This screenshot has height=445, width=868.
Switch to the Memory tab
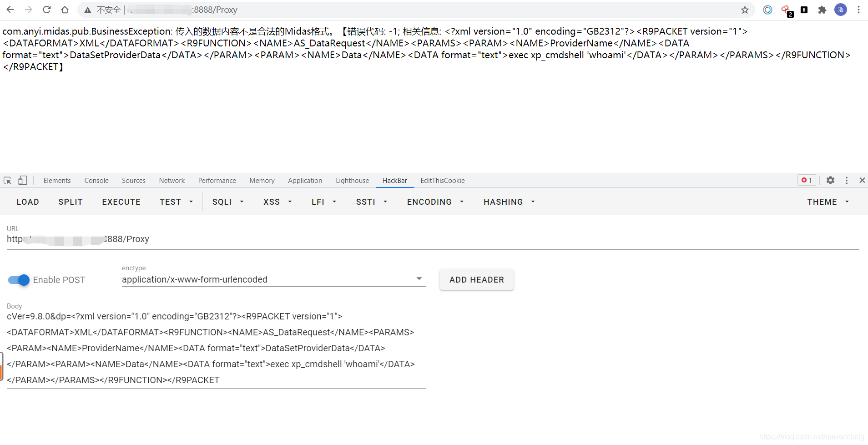262,181
